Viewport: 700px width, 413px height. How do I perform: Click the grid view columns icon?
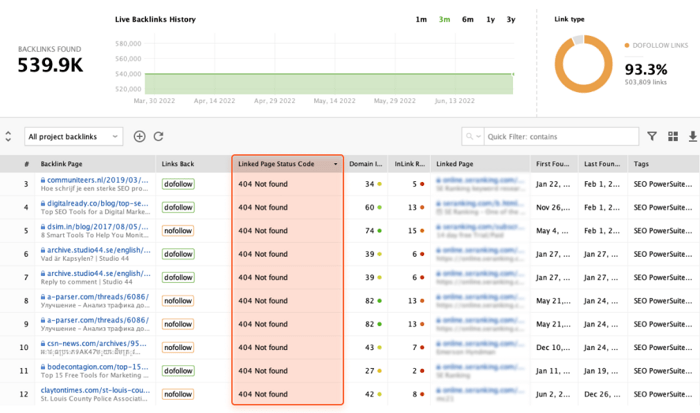(673, 137)
